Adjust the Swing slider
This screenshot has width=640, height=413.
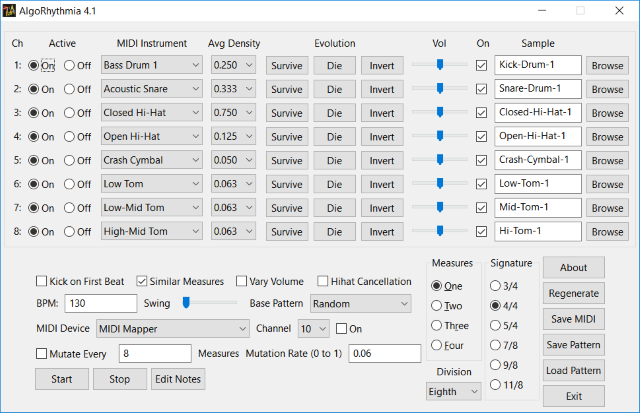[186, 303]
